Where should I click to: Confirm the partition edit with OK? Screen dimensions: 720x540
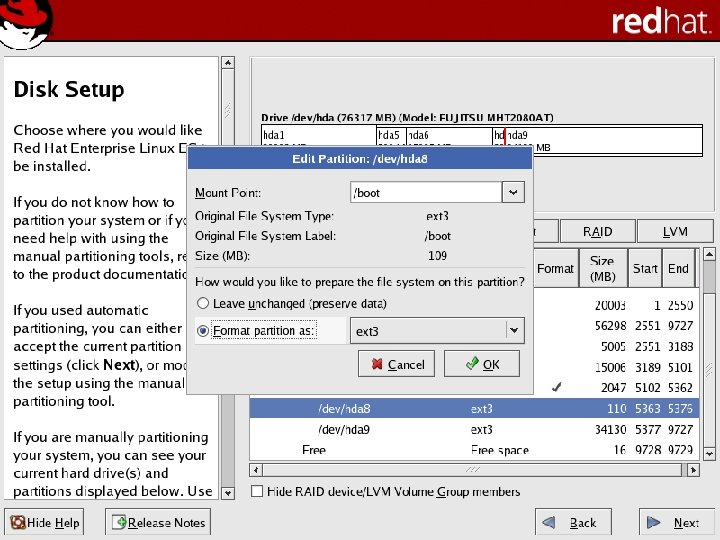[x=482, y=364]
